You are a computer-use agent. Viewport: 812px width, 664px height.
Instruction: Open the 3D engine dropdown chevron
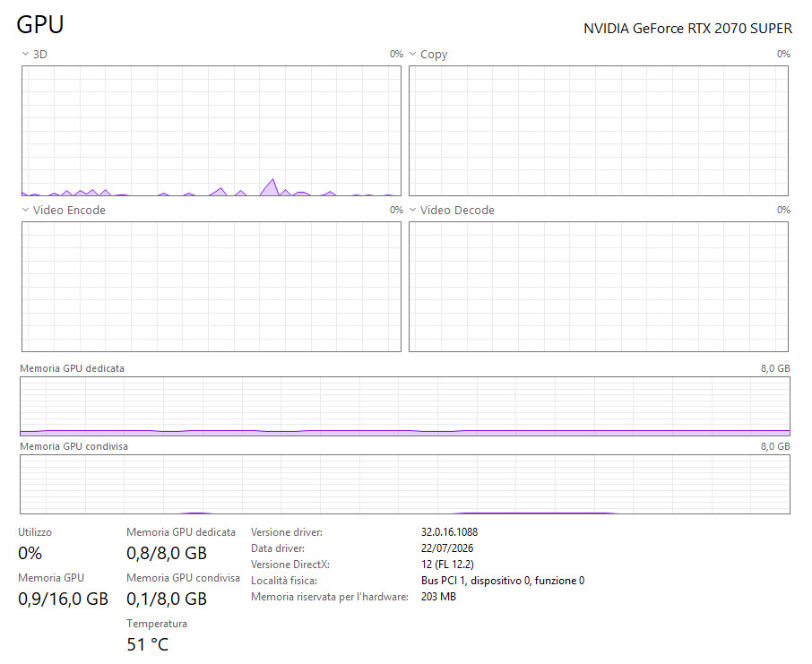(25, 54)
